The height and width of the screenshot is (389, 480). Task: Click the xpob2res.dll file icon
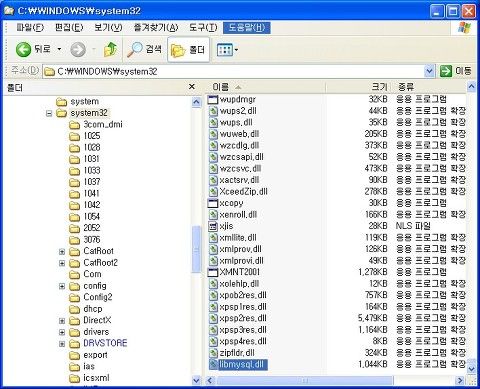[x=213, y=295]
